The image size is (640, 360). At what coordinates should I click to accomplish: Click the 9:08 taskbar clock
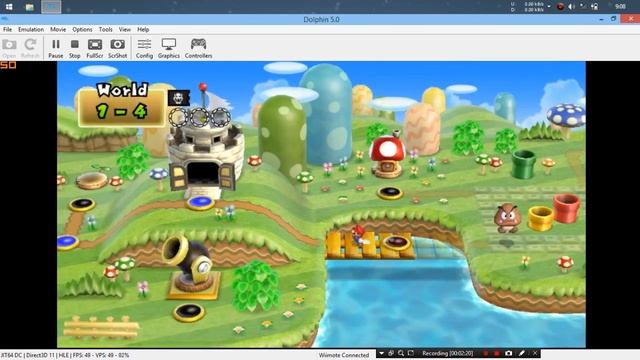620,7
